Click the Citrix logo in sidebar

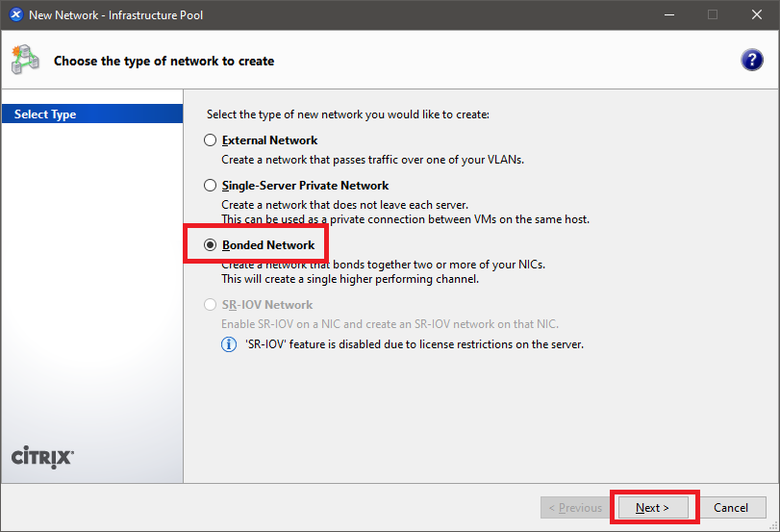pyautogui.click(x=42, y=457)
